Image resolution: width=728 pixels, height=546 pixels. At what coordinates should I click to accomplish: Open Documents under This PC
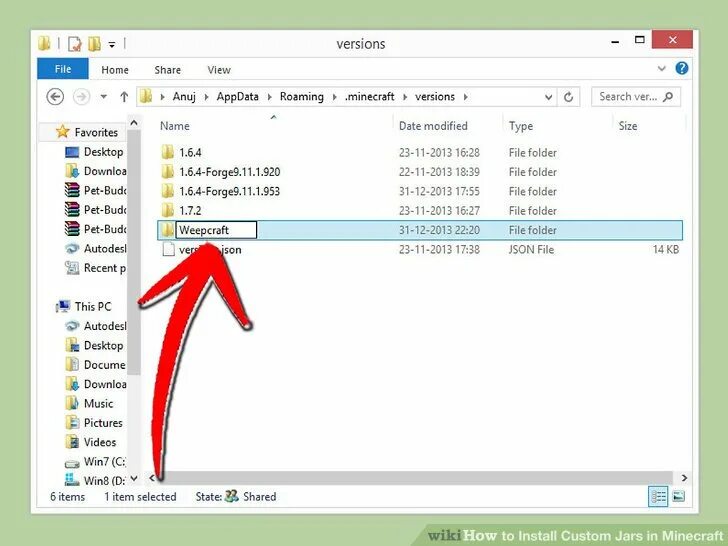click(x=104, y=365)
